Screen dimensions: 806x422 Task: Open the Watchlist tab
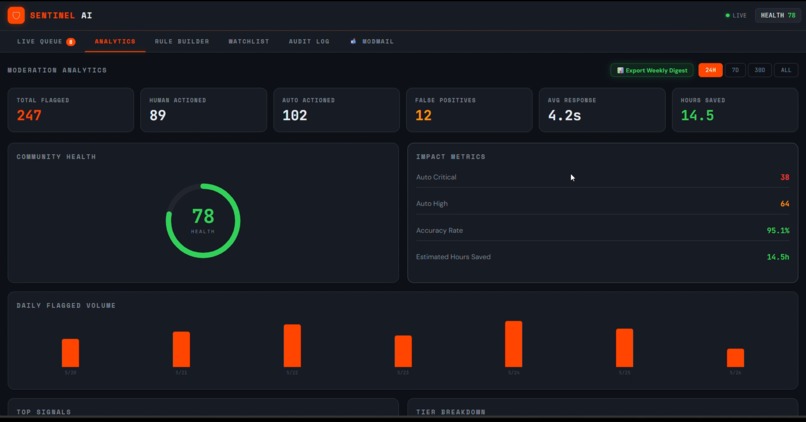click(x=249, y=42)
